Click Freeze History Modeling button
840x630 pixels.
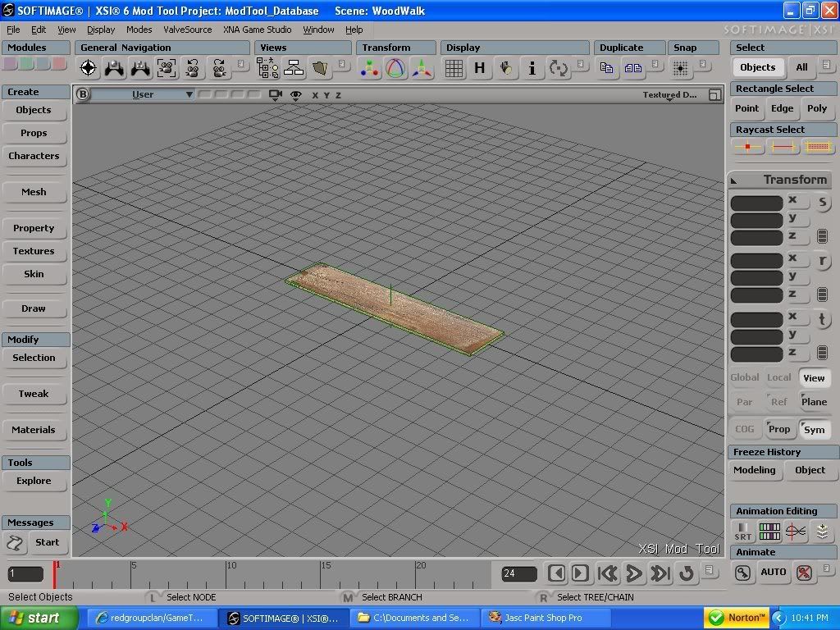(755, 470)
